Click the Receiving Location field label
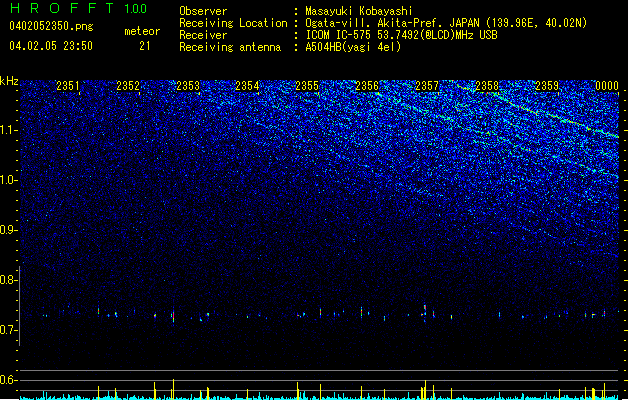 coord(233,23)
